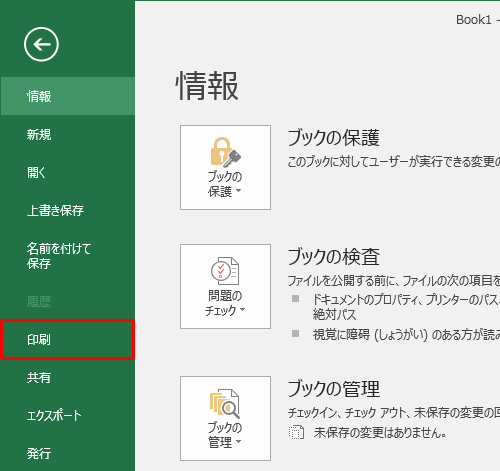Click the back arrow circle icon
The image size is (500, 471).
pyautogui.click(x=41, y=44)
